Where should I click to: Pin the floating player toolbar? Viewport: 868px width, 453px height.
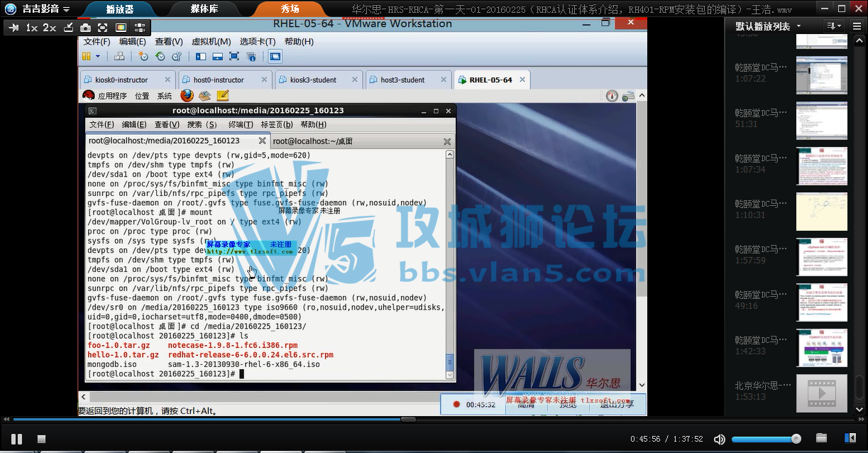13,28
